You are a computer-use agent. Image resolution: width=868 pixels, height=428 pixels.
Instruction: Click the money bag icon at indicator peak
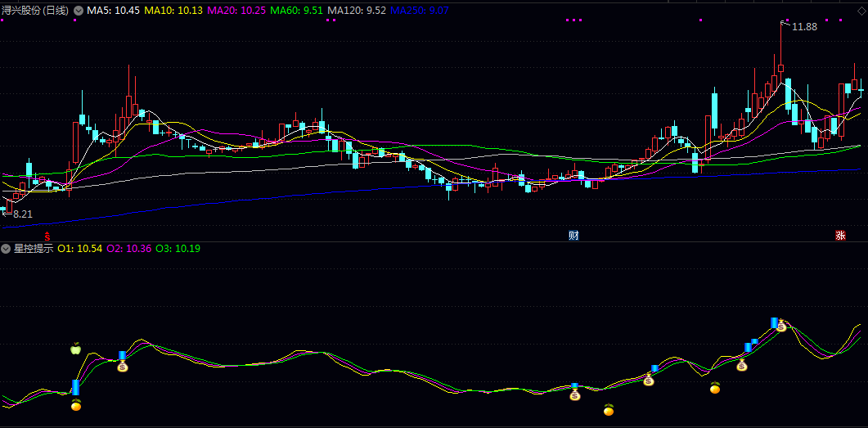(x=781, y=326)
